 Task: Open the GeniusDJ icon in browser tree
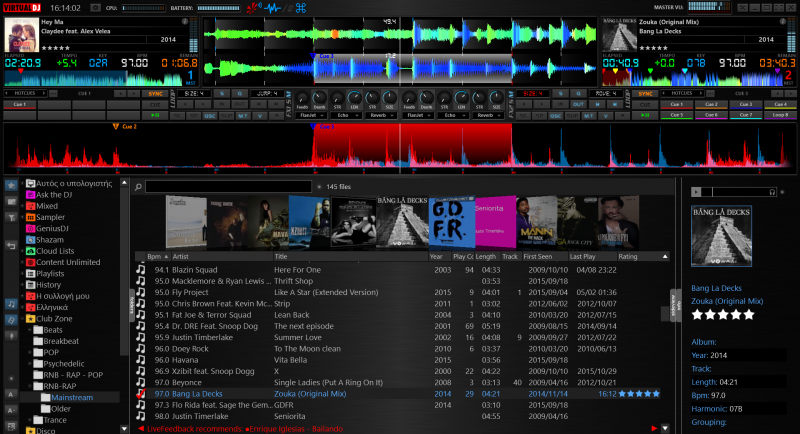point(30,228)
